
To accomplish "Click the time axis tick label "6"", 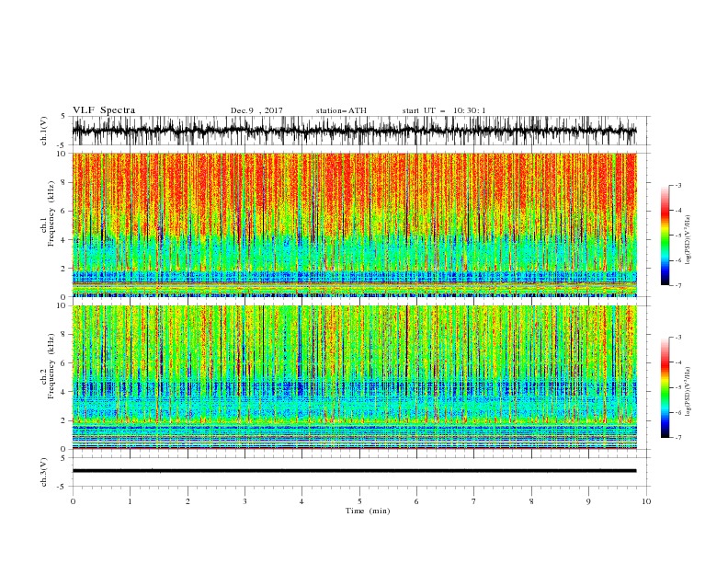I will [416, 501].
